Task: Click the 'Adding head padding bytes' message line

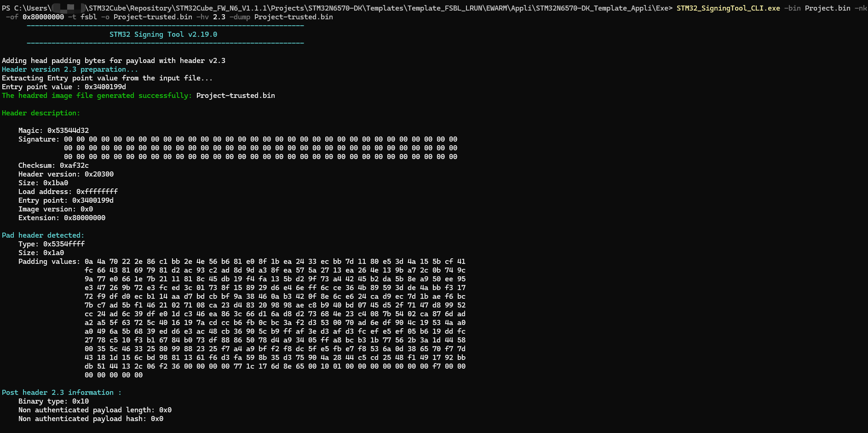Action: (x=114, y=61)
